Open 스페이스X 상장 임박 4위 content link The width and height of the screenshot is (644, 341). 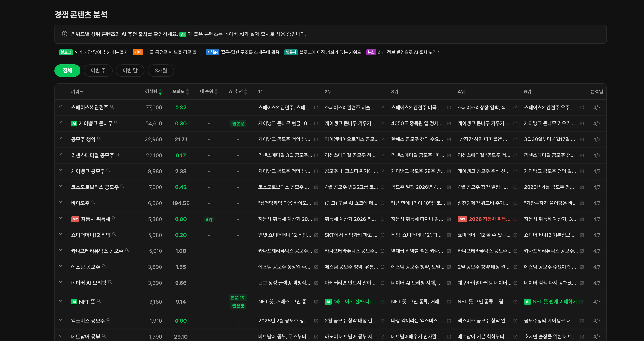click(x=483, y=108)
